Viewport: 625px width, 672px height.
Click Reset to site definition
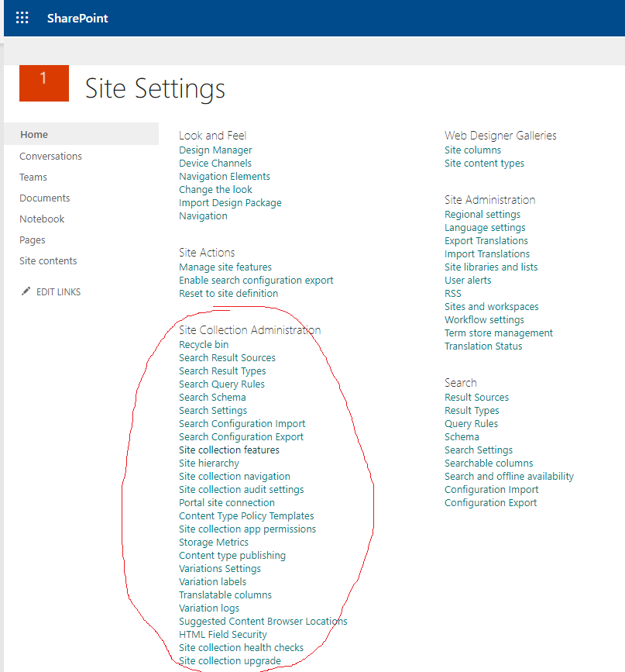pos(228,294)
